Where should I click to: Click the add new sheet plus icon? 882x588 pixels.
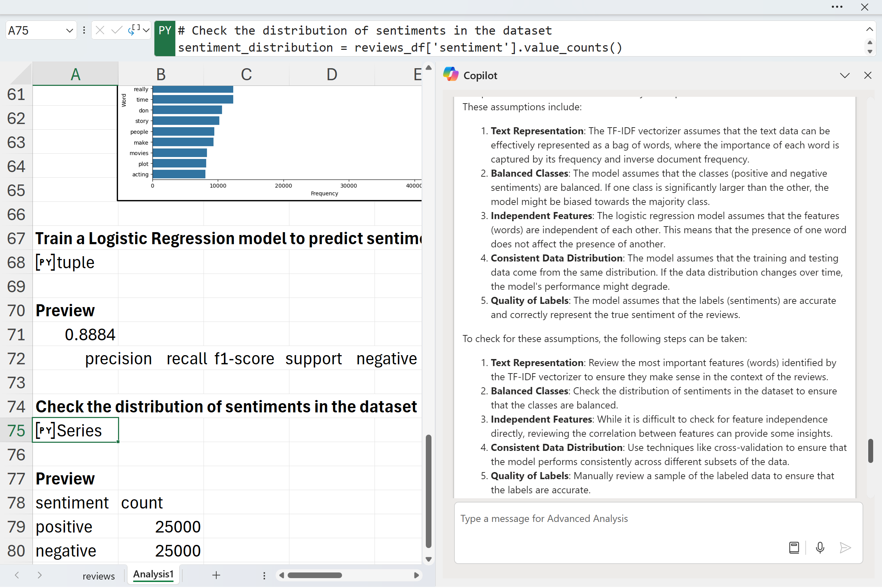[216, 575]
